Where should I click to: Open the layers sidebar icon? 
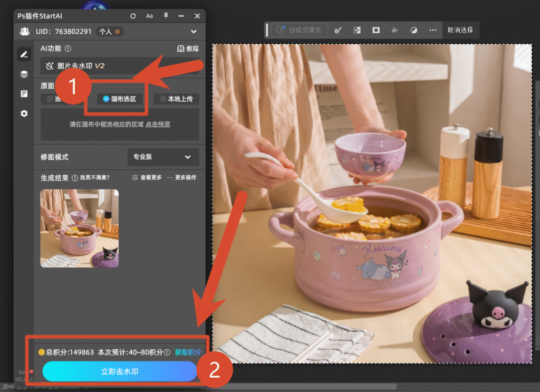pyautogui.click(x=24, y=74)
